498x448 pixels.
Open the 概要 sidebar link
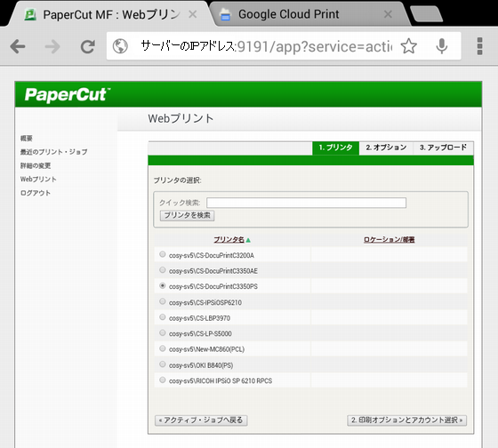coord(27,138)
